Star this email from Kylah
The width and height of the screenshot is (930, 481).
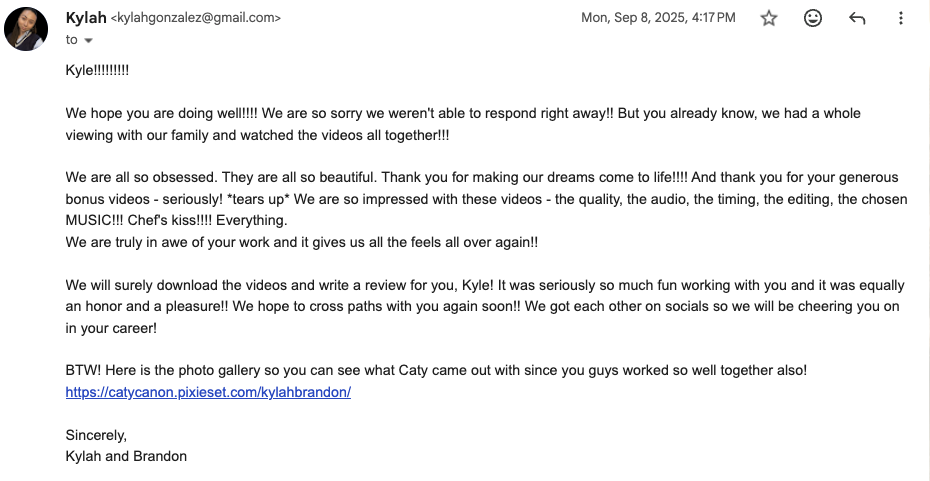pyautogui.click(x=769, y=18)
